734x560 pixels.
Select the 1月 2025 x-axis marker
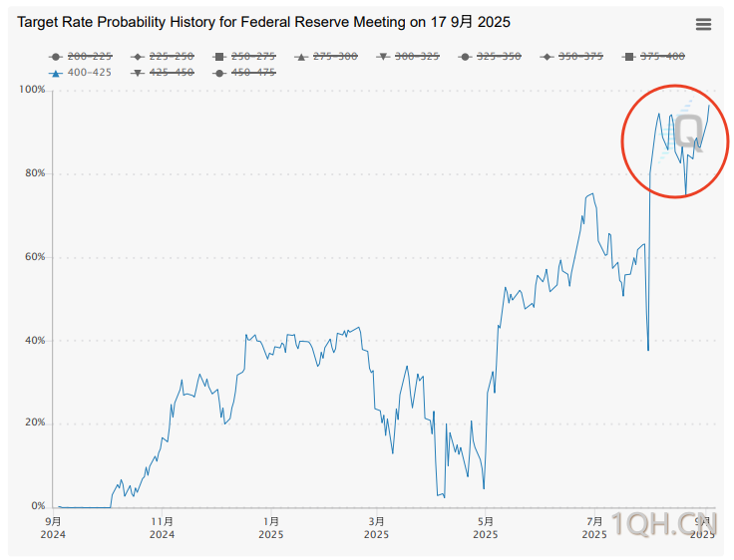click(x=271, y=528)
